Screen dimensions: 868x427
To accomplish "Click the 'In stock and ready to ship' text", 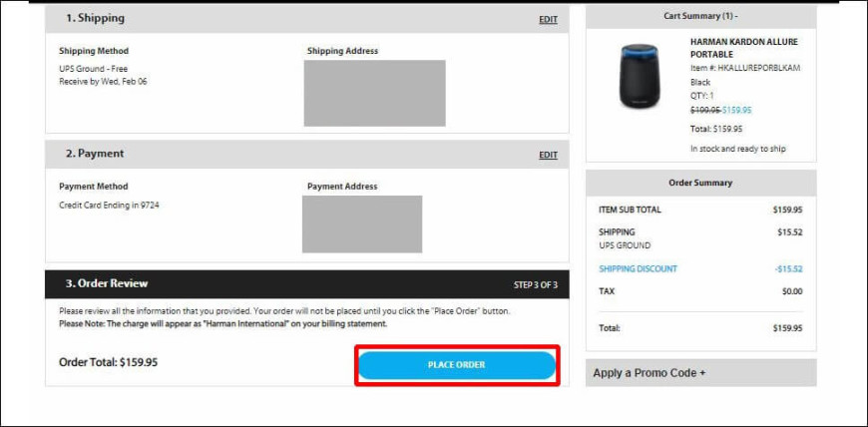I will 738,149.
